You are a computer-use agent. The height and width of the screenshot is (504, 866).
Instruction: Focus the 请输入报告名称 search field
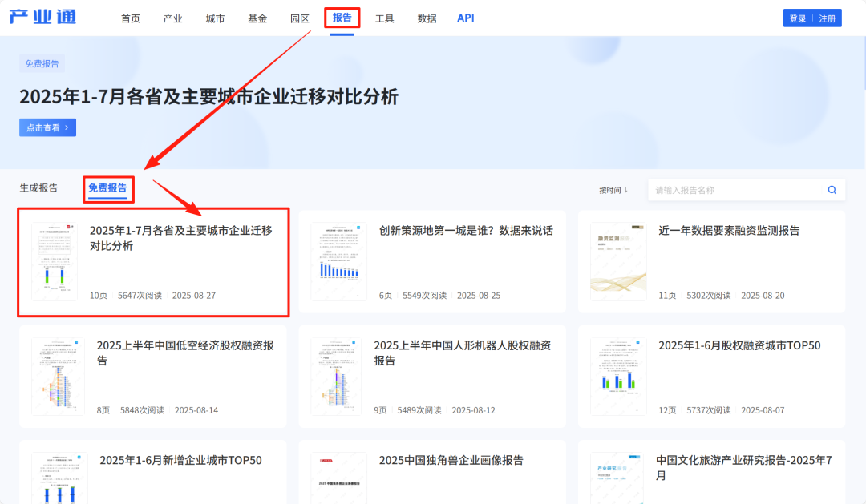(x=738, y=190)
